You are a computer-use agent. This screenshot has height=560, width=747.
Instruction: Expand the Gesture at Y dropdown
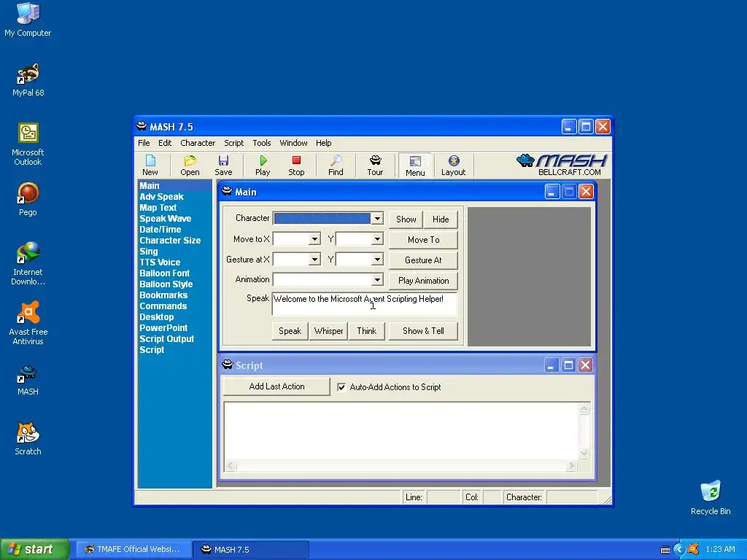pos(377,260)
